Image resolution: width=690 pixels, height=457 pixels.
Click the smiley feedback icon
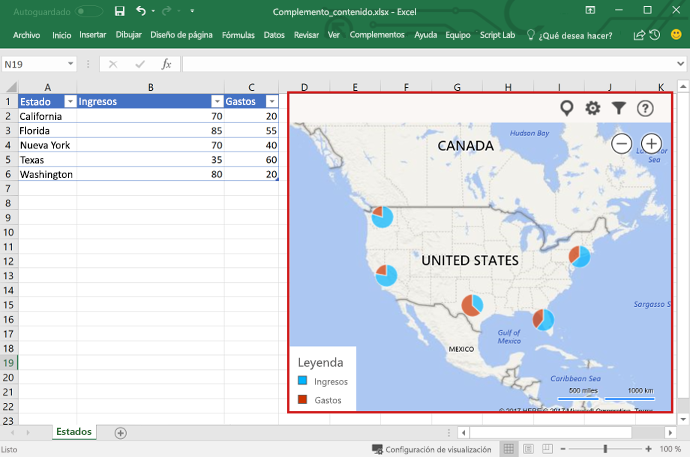tap(676, 34)
